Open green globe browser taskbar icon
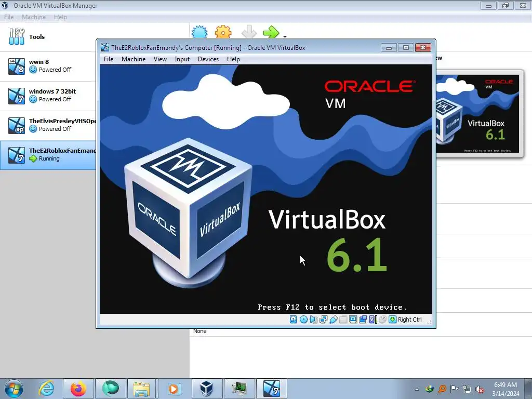 tap(111, 389)
